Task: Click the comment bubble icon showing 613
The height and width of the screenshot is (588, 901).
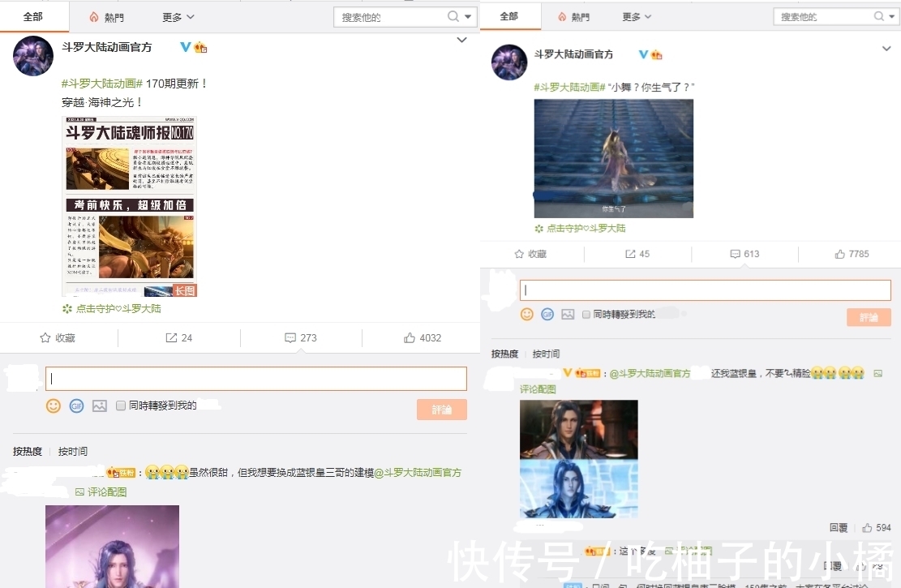Action: (744, 254)
